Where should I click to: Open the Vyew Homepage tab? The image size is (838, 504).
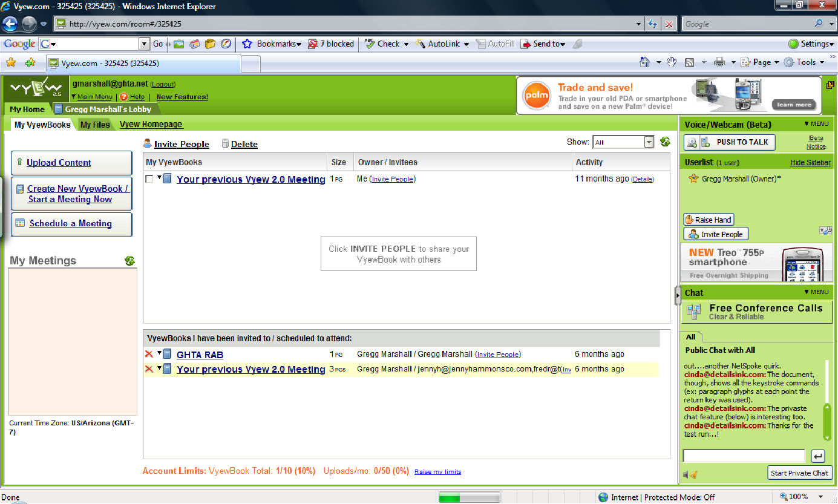click(151, 124)
